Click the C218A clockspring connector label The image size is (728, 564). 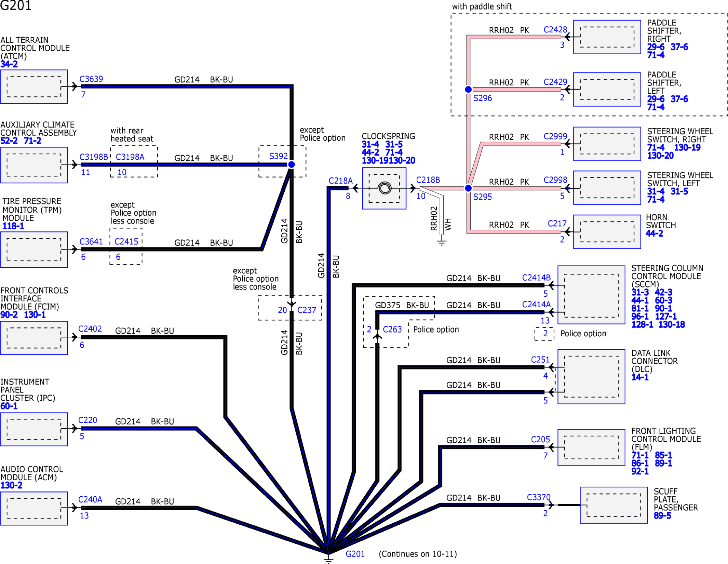click(x=340, y=181)
